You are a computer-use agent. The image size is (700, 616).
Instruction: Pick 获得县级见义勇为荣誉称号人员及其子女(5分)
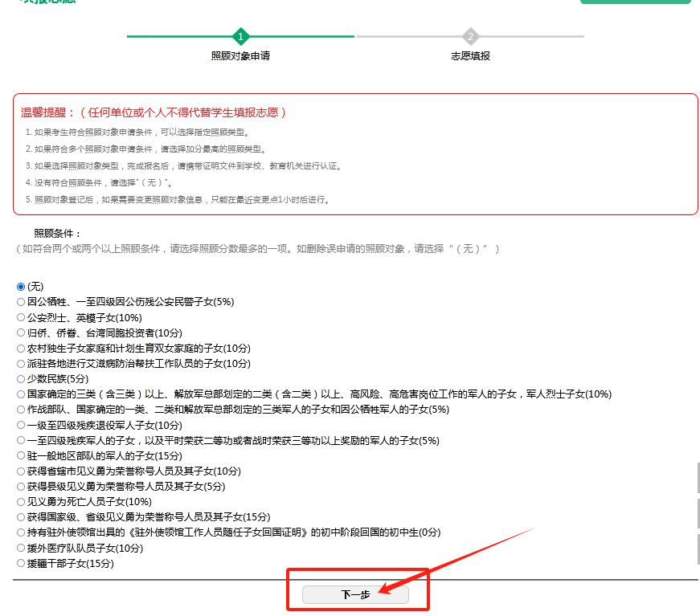[x=21, y=486]
